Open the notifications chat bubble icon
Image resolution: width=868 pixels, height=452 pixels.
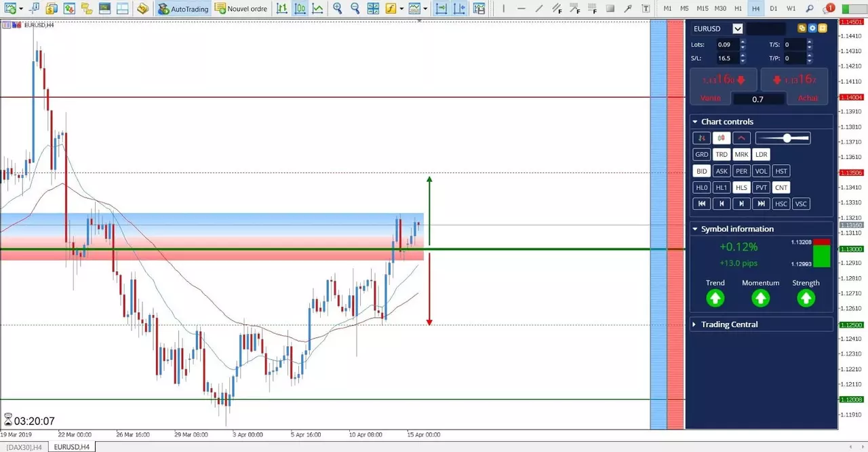pos(829,9)
